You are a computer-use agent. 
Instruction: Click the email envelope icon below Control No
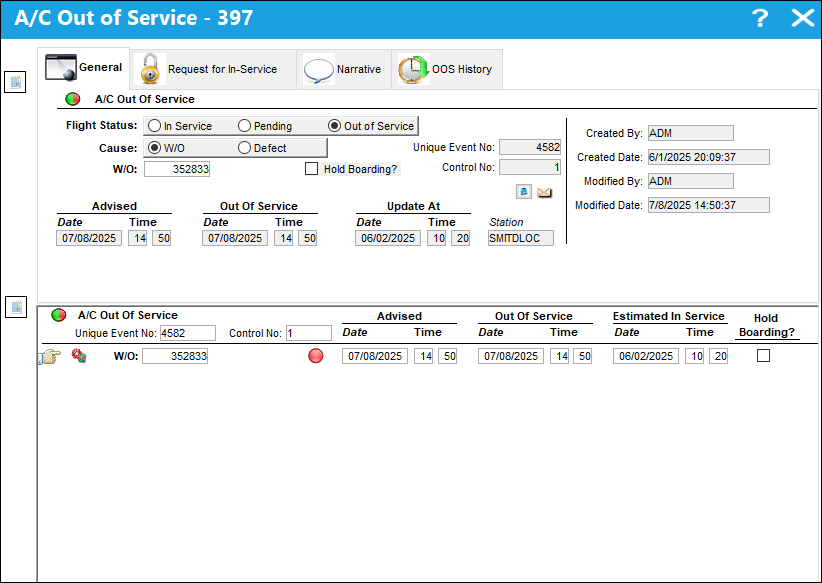pyautogui.click(x=544, y=192)
